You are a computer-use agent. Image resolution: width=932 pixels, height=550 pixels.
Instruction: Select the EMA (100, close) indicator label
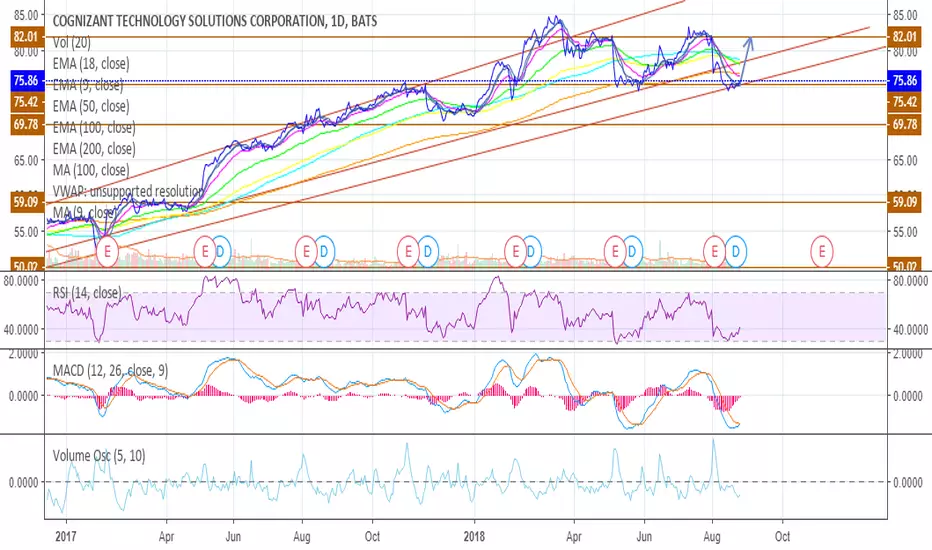(x=94, y=128)
